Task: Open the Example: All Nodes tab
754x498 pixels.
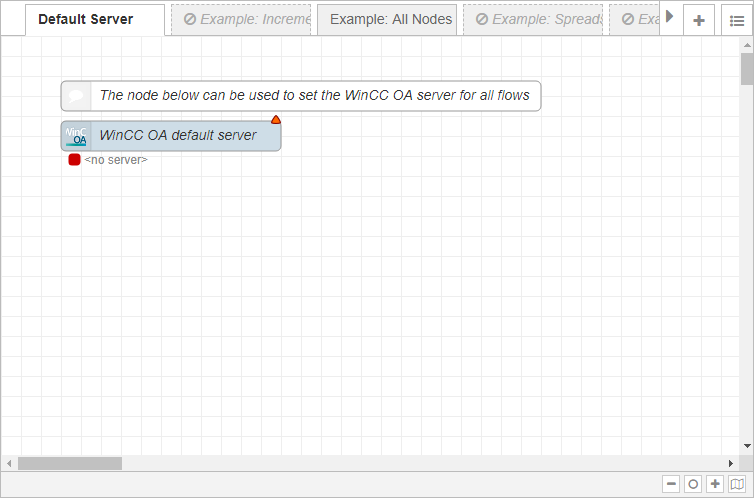Action: (387, 20)
